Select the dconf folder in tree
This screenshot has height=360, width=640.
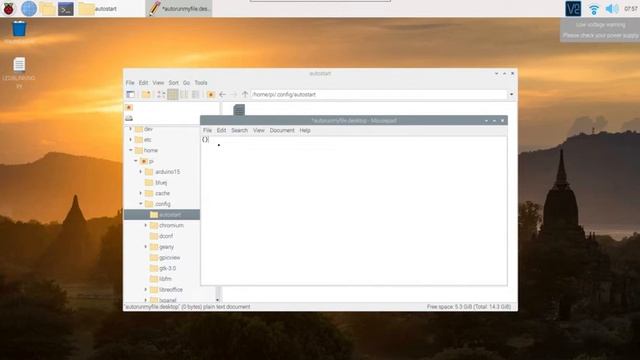pyautogui.click(x=162, y=236)
